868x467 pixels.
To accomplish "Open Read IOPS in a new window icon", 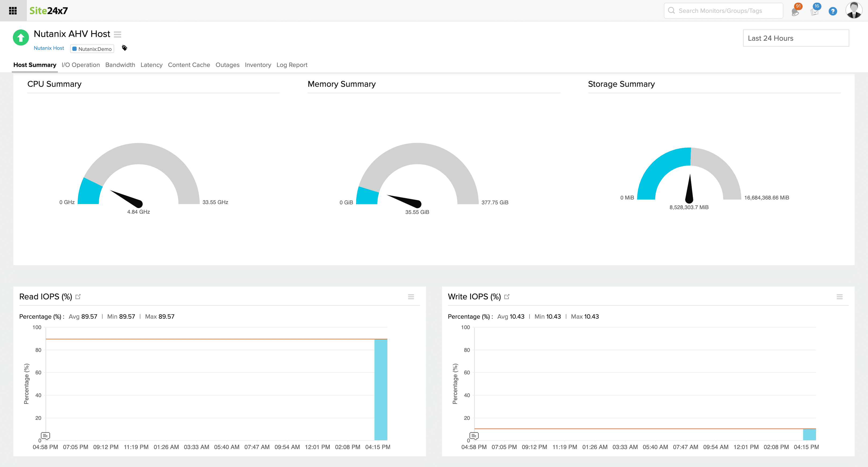I will coord(78,297).
